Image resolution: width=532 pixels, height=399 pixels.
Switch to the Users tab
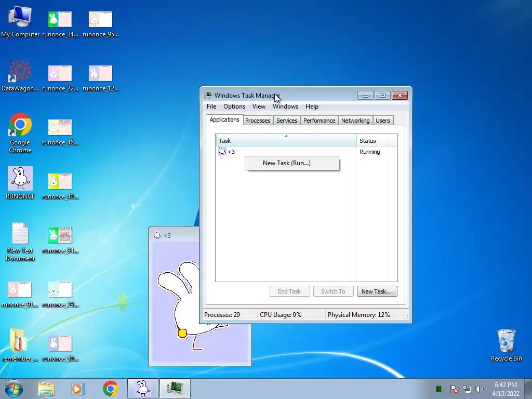click(383, 121)
